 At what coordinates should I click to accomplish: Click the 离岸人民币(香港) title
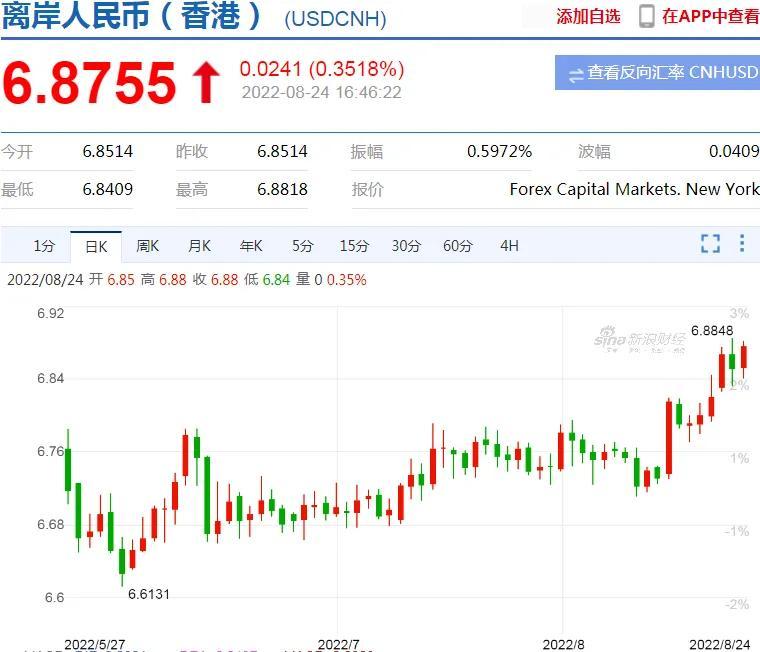(x=131, y=16)
